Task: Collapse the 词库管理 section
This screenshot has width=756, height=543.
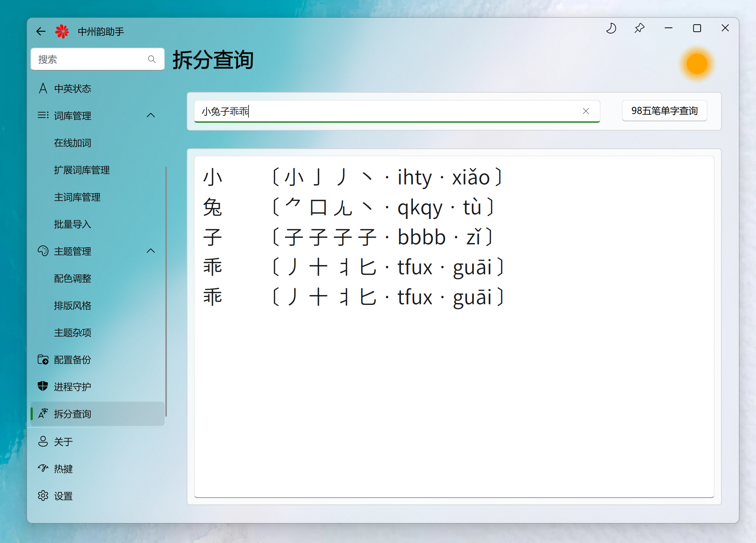Action: 151,115
